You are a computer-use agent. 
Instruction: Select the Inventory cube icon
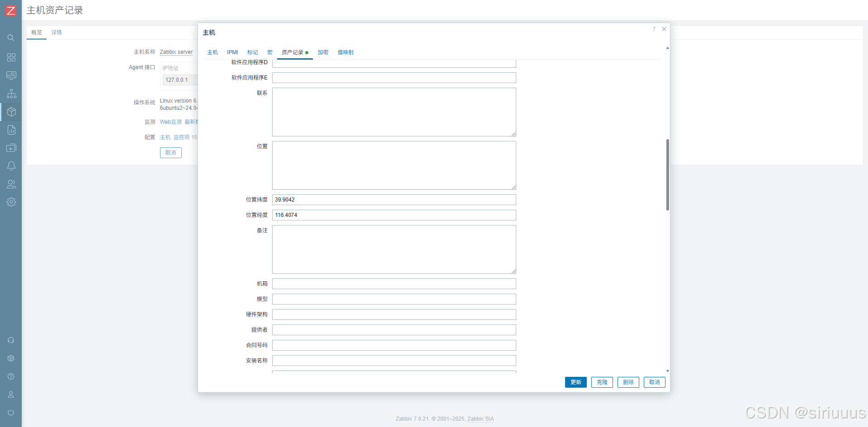point(11,112)
